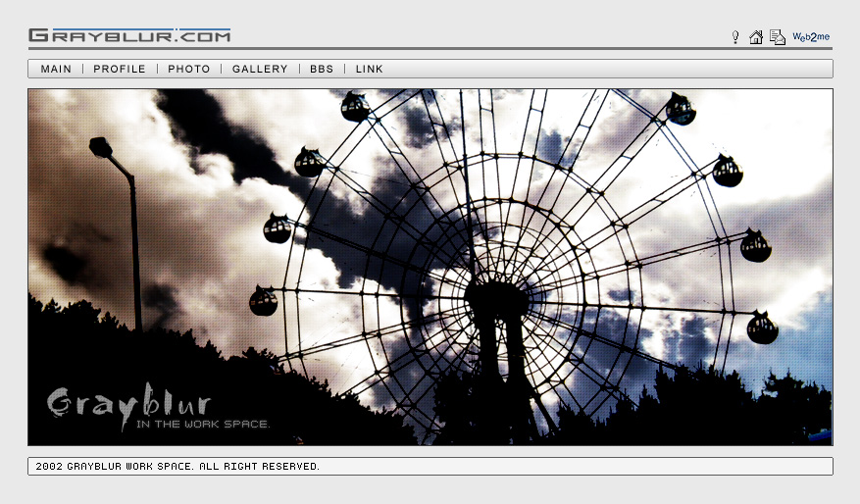Open the MAIN menu item

56,69
